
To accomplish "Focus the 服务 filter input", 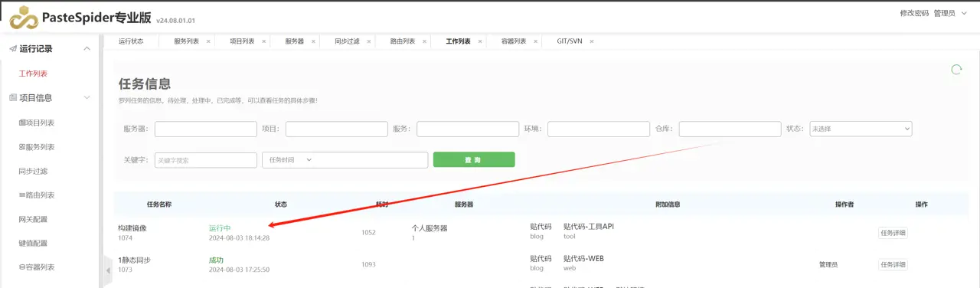I will [x=468, y=129].
